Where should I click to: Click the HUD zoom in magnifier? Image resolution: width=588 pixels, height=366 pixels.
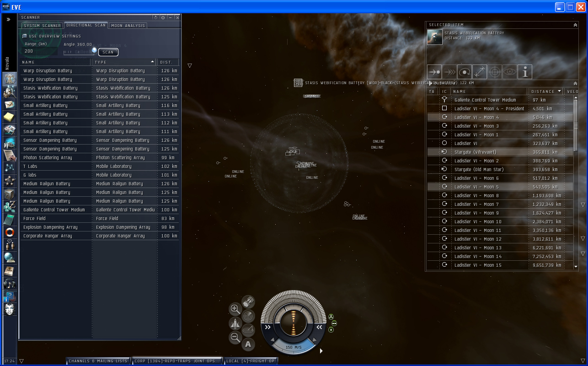[x=235, y=309]
